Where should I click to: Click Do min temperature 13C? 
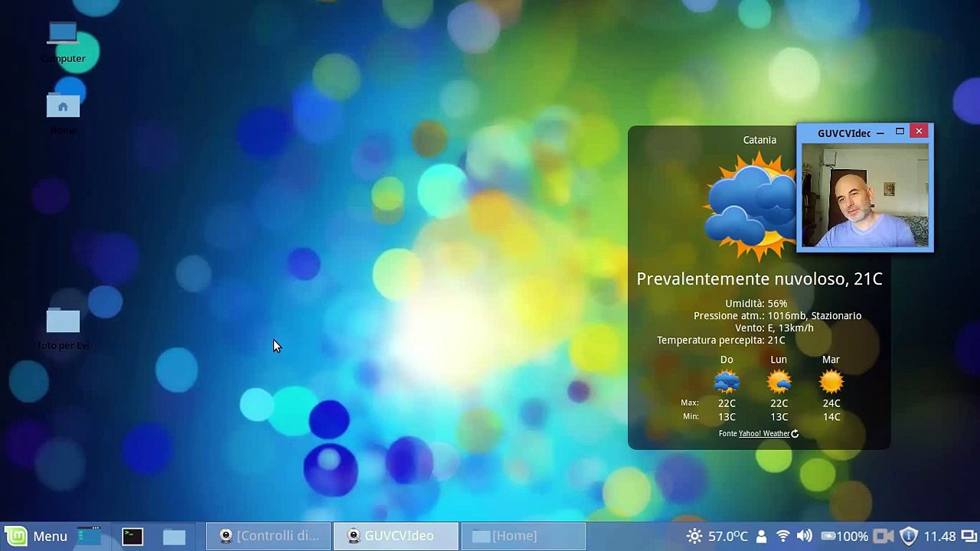click(727, 417)
